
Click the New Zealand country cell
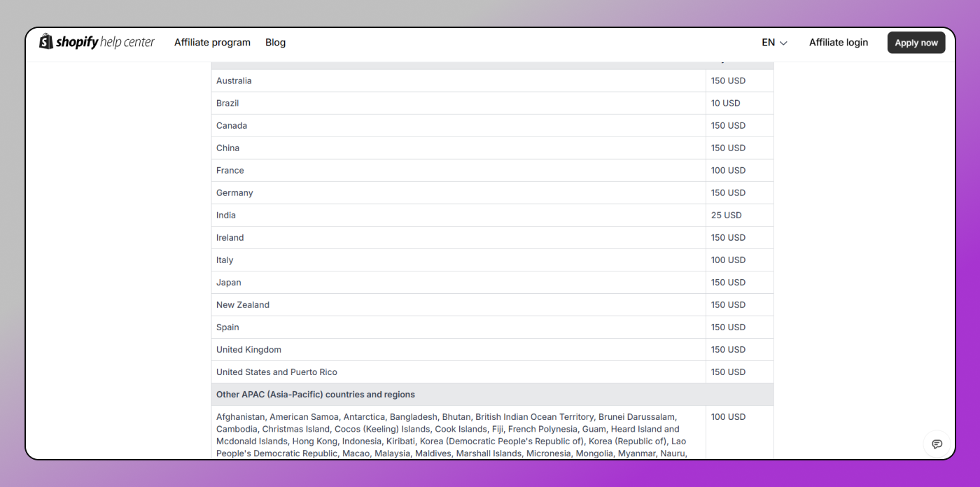[243, 304]
